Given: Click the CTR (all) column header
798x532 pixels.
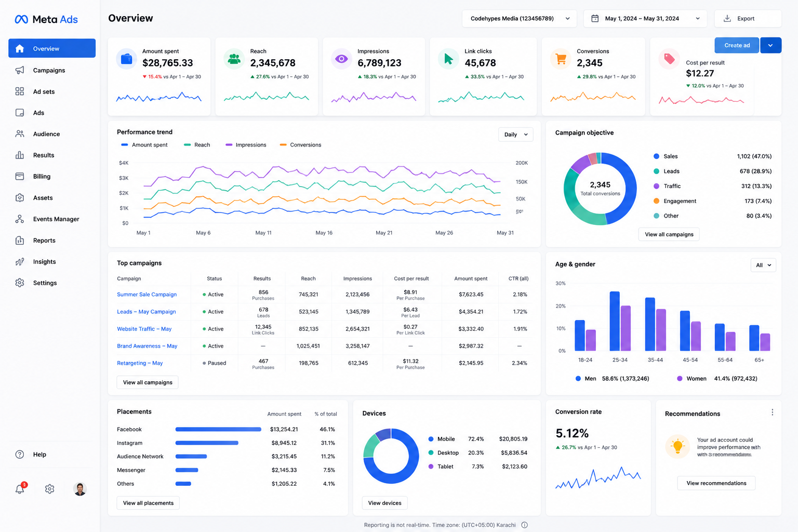Looking at the screenshot, I should click(518, 278).
